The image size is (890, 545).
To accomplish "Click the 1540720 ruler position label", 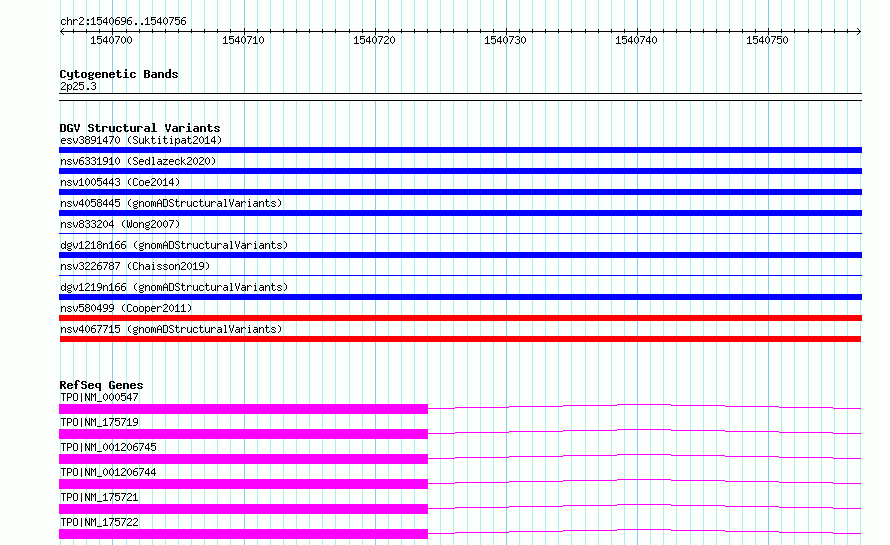I will click(374, 40).
